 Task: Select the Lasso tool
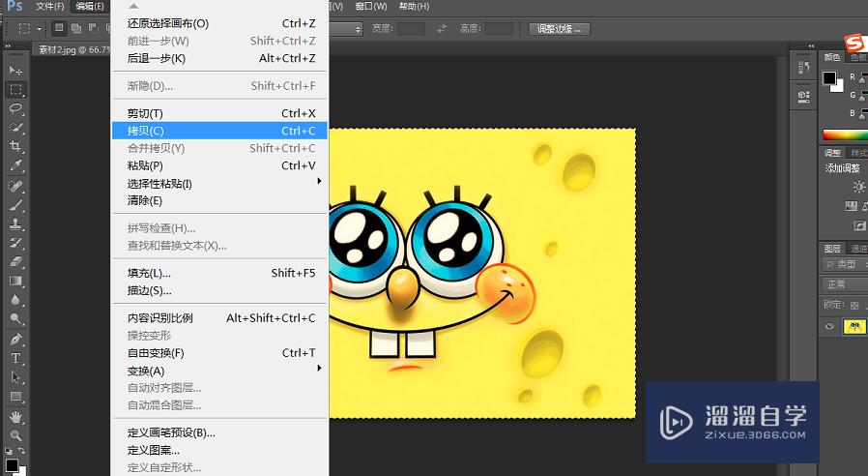[x=16, y=108]
